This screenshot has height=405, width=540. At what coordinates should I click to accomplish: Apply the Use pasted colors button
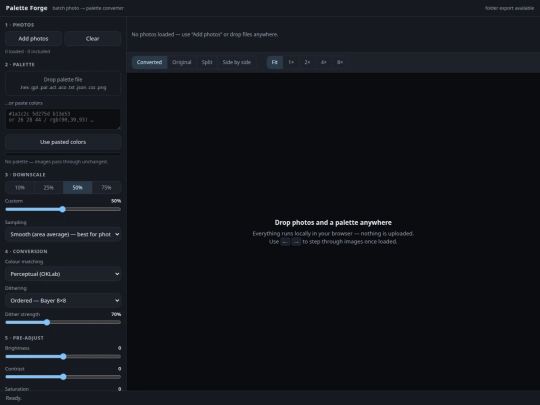click(x=63, y=142)
